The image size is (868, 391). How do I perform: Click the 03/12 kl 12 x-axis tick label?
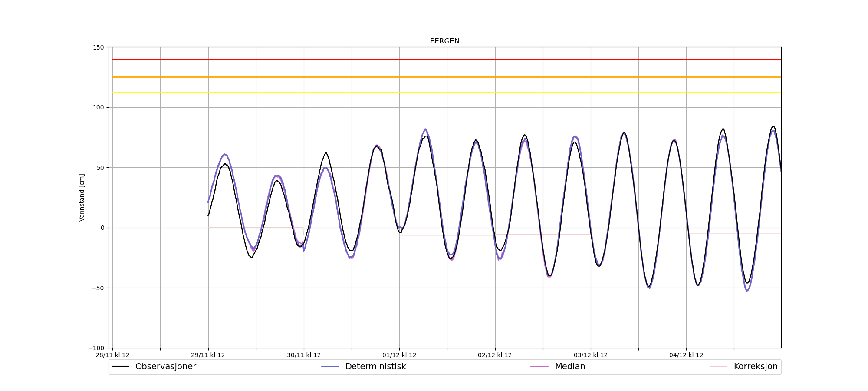pos(591,355)
